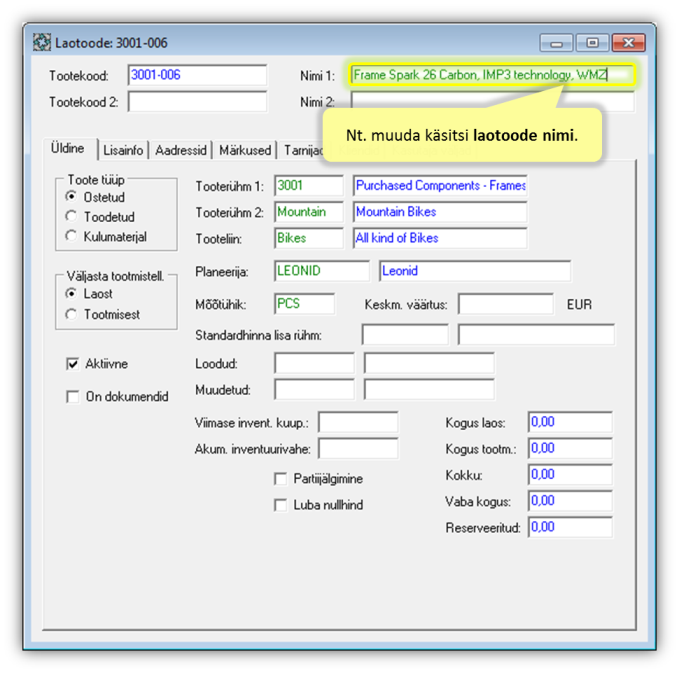Screen dimensions: 679x673
Task: Switch to the Üldine tab
Action: [x=70, y=149]
